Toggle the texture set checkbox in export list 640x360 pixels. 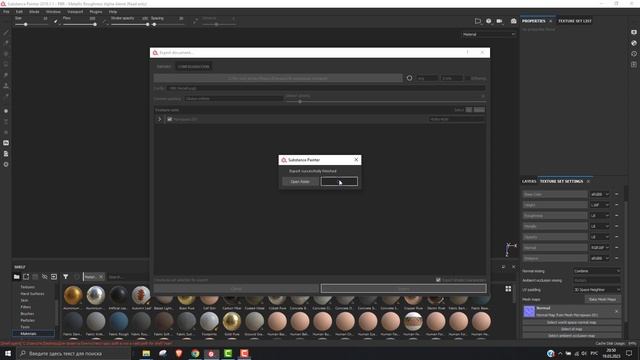click(169, 119)
